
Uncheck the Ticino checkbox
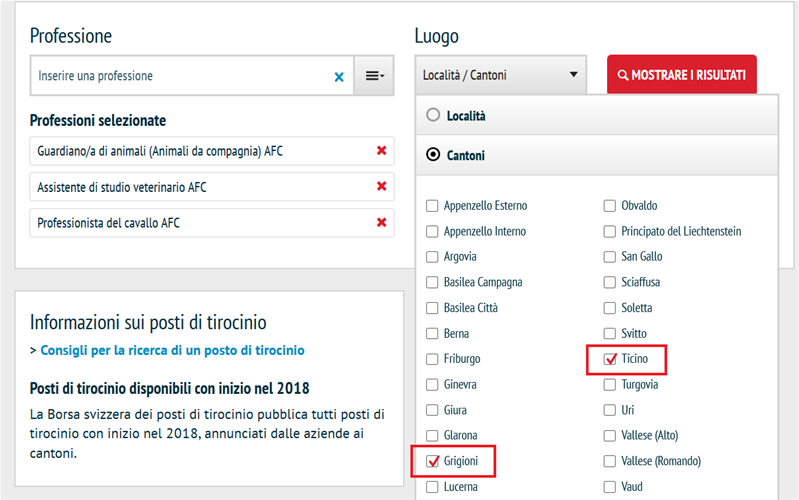click(x=610, y=359)
